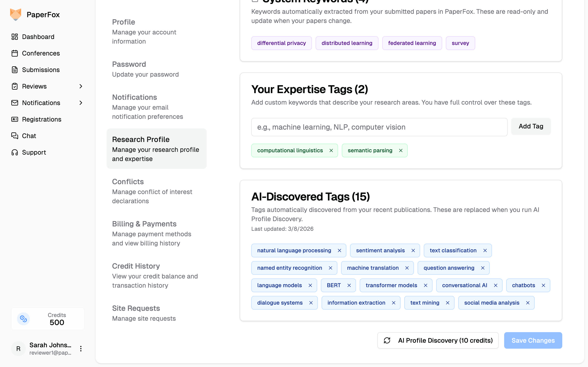Click the Credits coins icon
Image resolution: width=588 pixels, height=367 pixels.
[x=23, y=319]
